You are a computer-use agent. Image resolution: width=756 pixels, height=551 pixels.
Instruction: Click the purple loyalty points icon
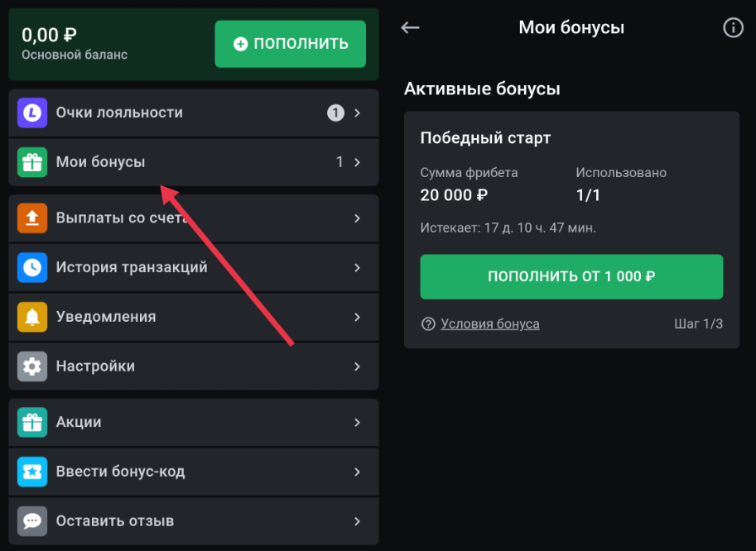pyautogui.click(x=32, y=113)
